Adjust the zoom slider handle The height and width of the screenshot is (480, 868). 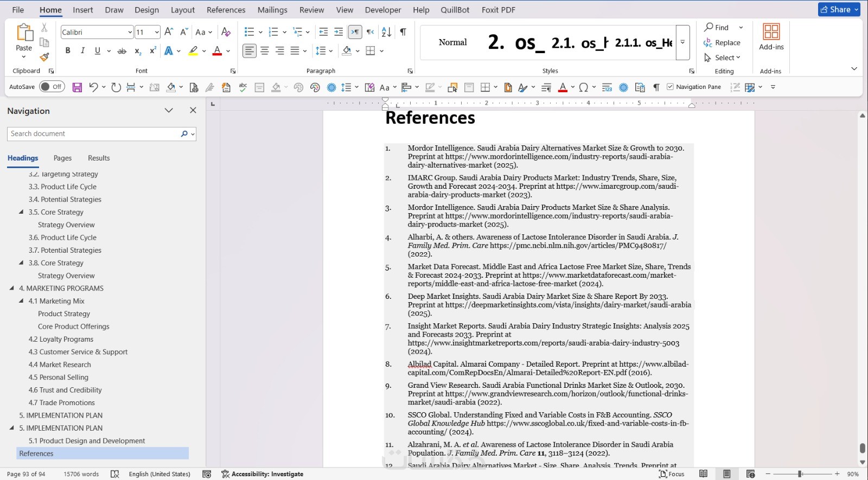800,474
